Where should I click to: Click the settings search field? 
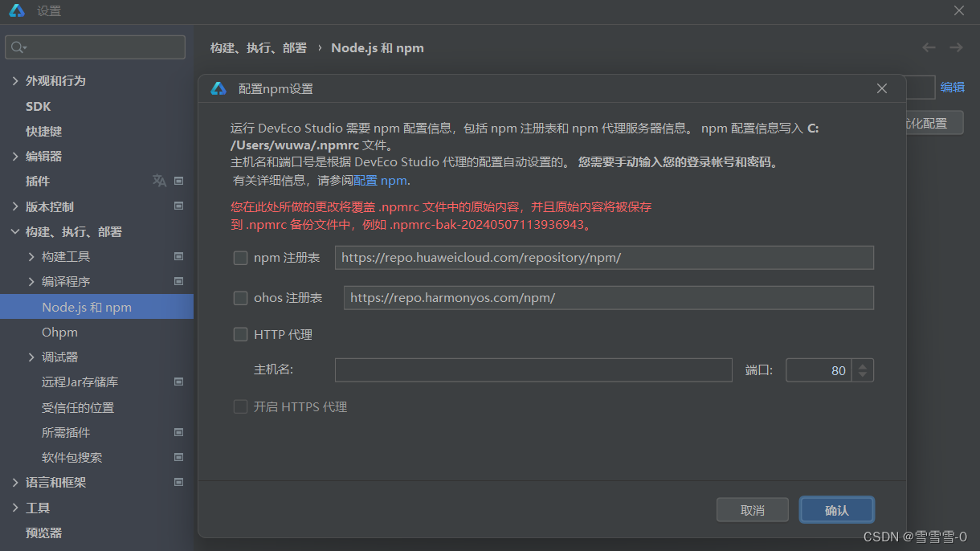click(x=96, y=47)
